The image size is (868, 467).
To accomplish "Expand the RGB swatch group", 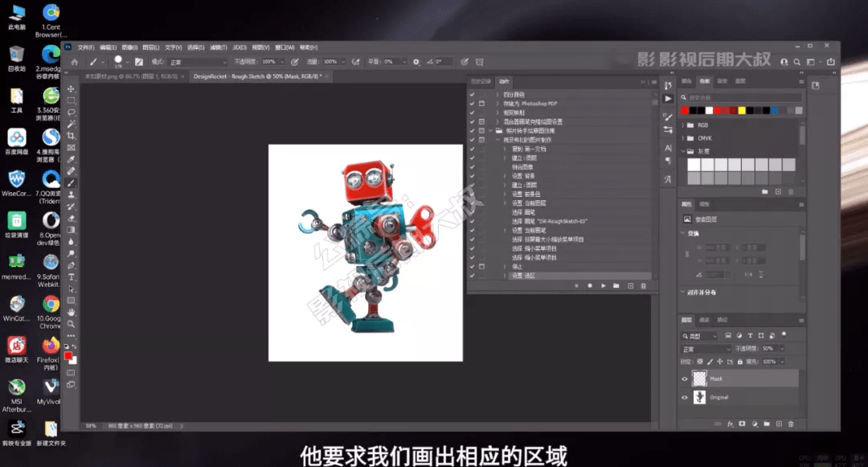I will 682,125.
